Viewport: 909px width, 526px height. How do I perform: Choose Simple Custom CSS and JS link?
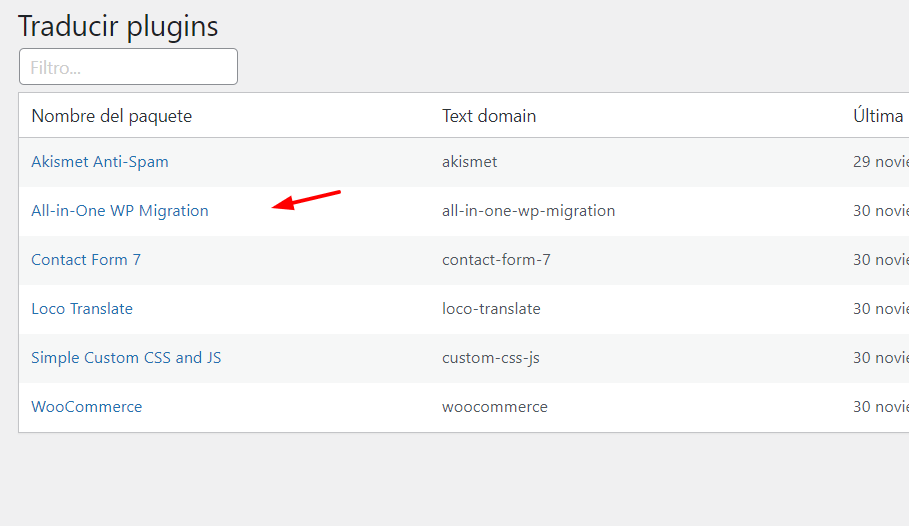click(x=126, y=358)
